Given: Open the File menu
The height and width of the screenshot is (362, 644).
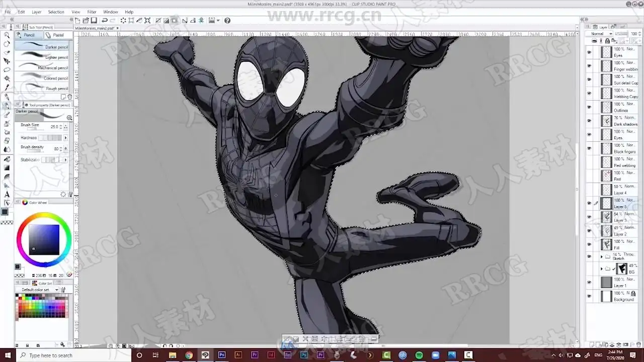Looking at the screenshot, I should pyautogui.click(x=8, y=12).
